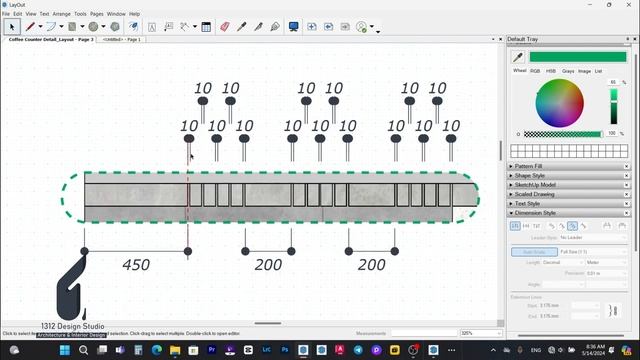The height and width of the screenshot is (360, 640).
Task: Click the user account icon
Action: (x=361, y=27)
